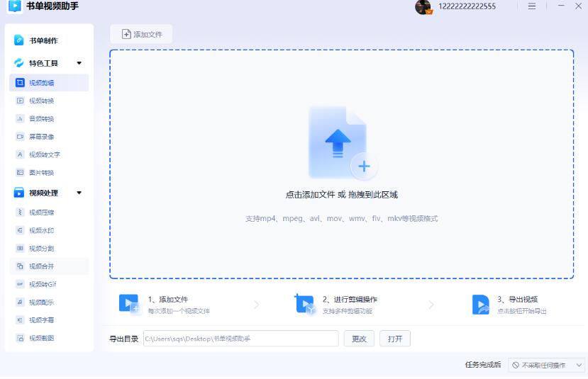
Task: Click the large upload file icon
Action: 342,143
